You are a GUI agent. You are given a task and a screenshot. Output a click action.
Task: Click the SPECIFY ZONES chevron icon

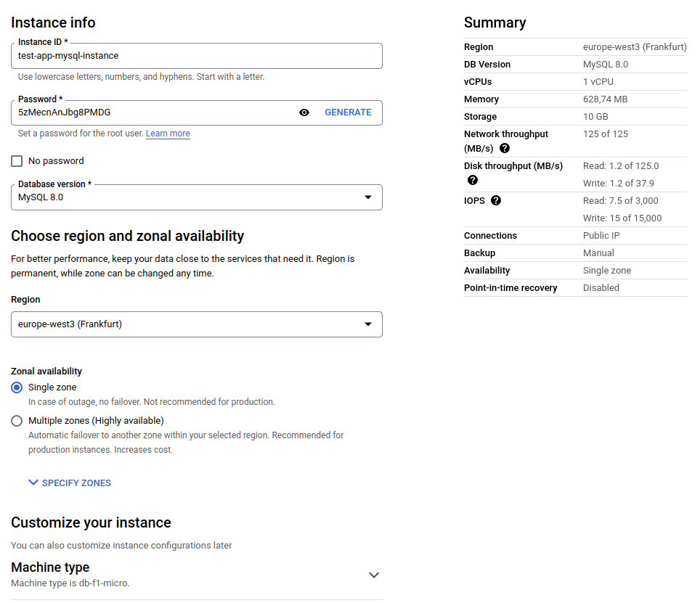pyautogui.click(x=33, y=482)
